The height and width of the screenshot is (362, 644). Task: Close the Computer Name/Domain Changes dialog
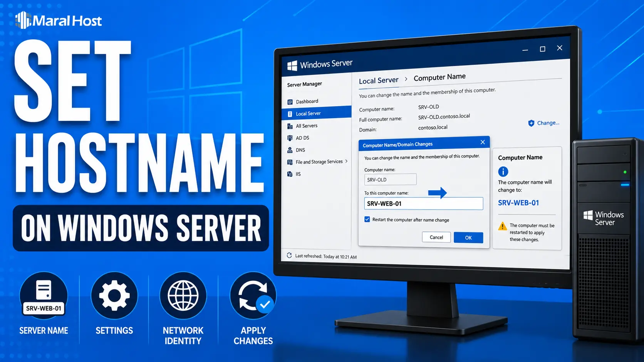tap(483, 142)
